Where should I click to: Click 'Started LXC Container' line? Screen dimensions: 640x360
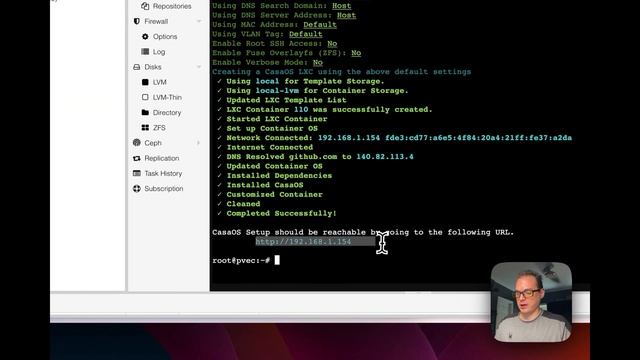(x=277, y=119)
